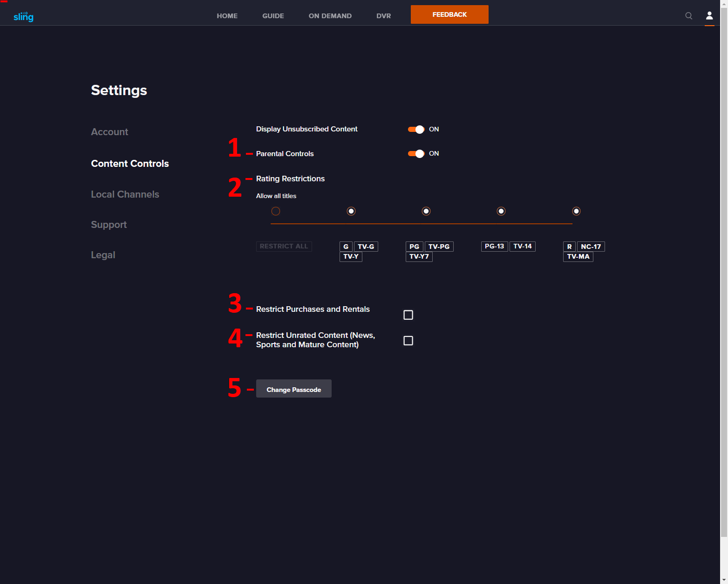
Task: Select Local Channels in sidebar
Action: 125,194
